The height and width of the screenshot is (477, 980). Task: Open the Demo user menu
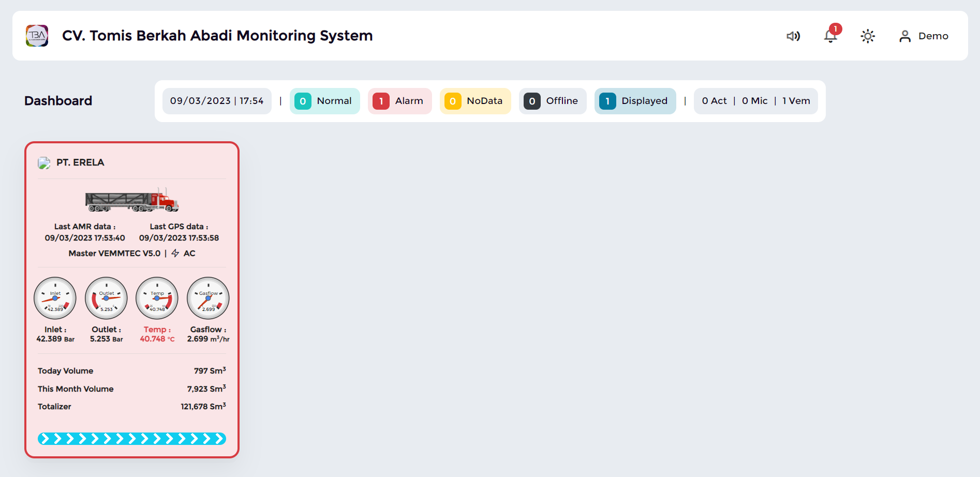pos(924,36)
